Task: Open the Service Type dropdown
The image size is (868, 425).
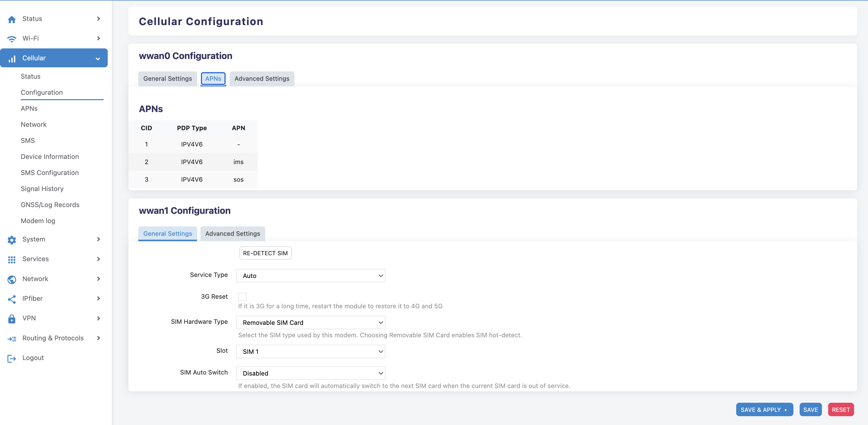Action: [x=310, y=275]
